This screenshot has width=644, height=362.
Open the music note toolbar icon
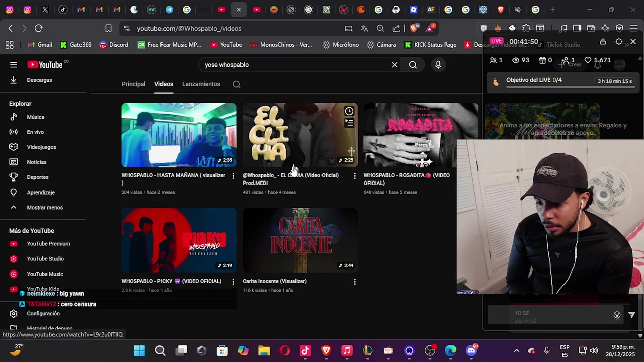(x=563, y=28)
